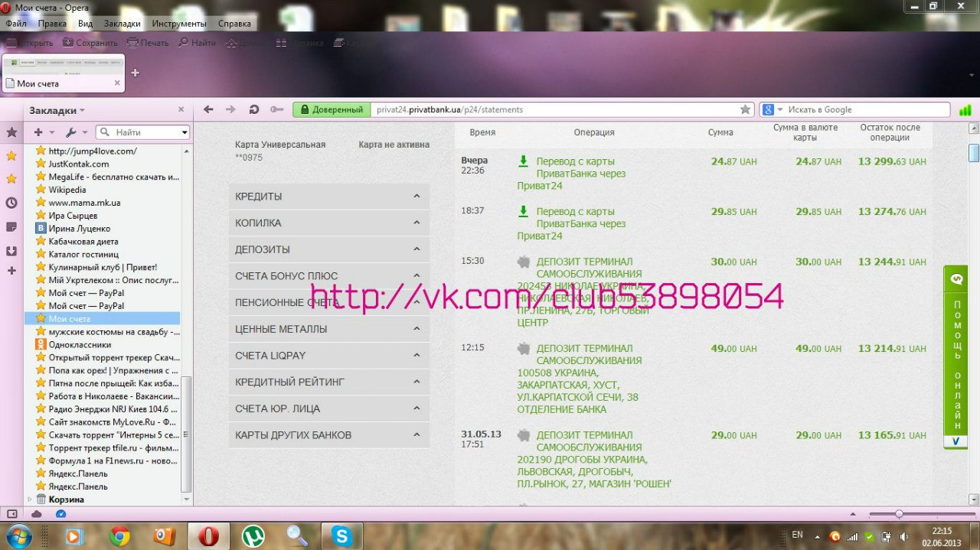Bookmark the page with the address bar star
The height and width of the screenshot is (550, 980).
(x=745, y=109)
